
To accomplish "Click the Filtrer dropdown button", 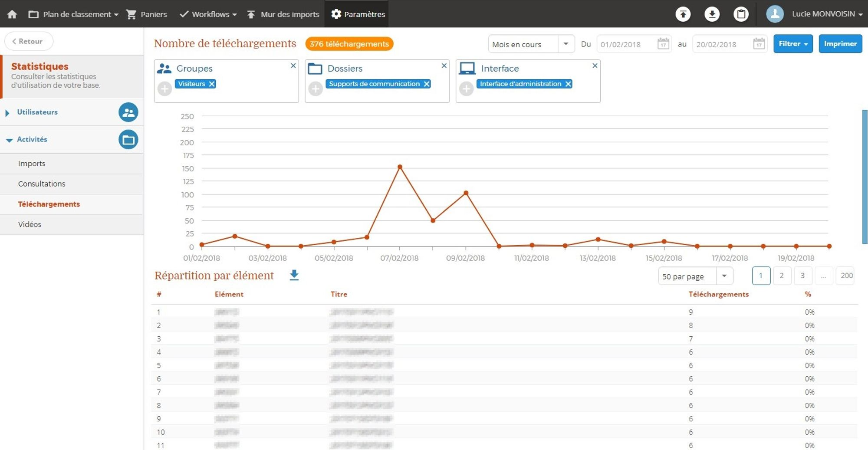I will [793, 44].
